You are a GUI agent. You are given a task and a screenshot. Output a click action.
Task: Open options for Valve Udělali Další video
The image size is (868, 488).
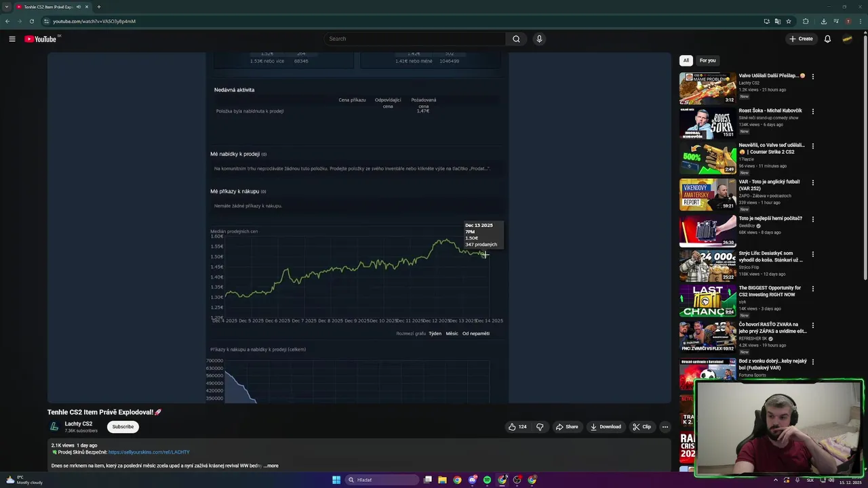pyautogui.click(x=812, y=77)
